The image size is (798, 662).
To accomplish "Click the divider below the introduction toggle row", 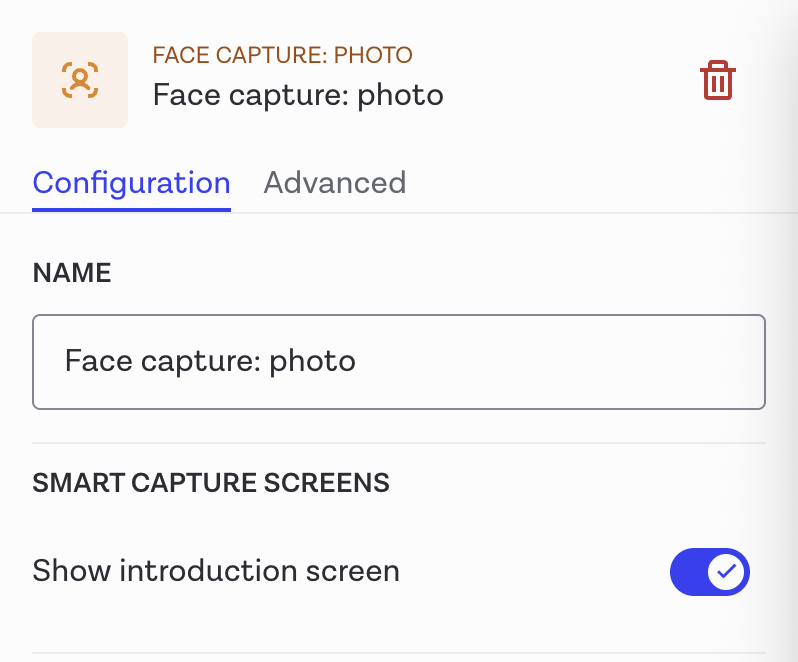I will (x=398, y=653).
